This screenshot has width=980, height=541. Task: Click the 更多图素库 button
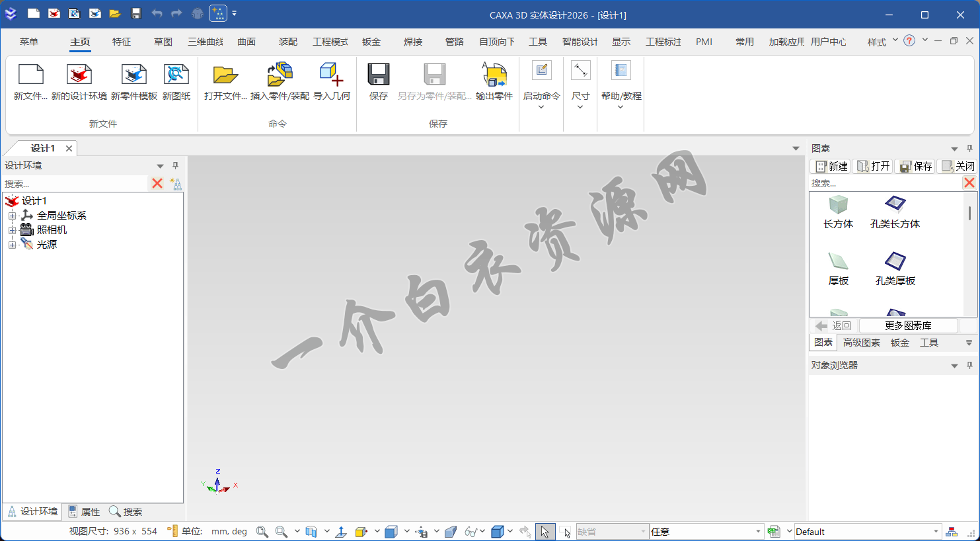[x=908, y=325]
